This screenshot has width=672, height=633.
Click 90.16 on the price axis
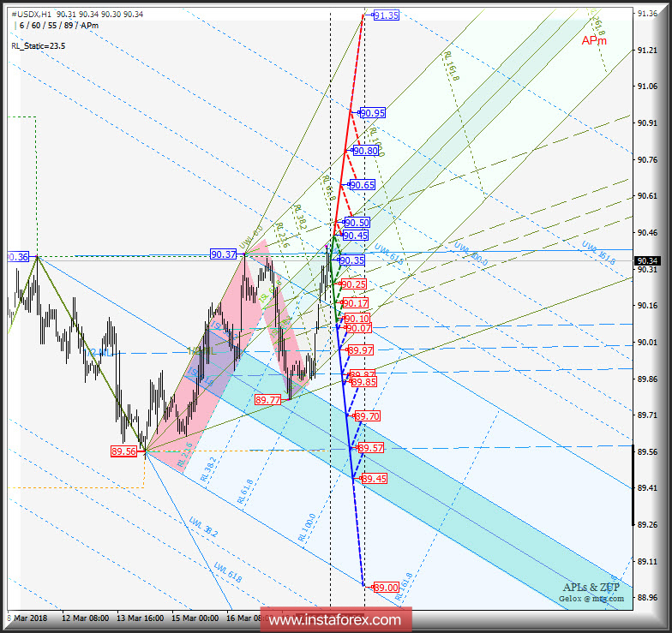click(x=647, y=306)
